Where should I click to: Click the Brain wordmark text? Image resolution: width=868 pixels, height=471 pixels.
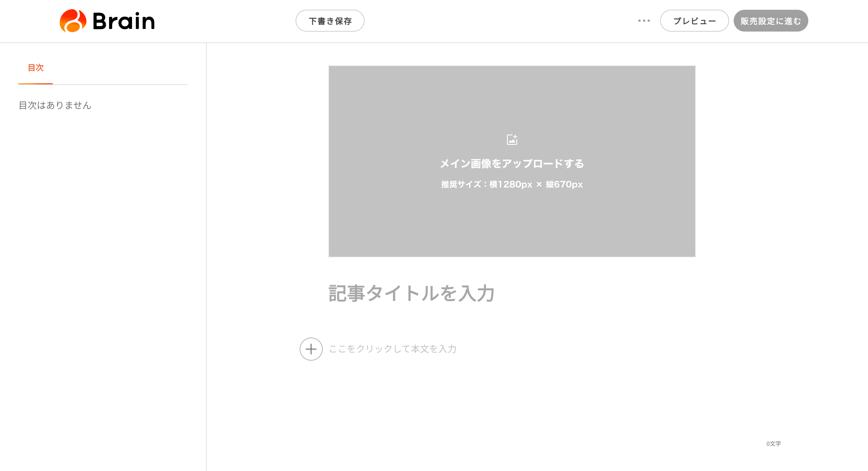(124, 21)
